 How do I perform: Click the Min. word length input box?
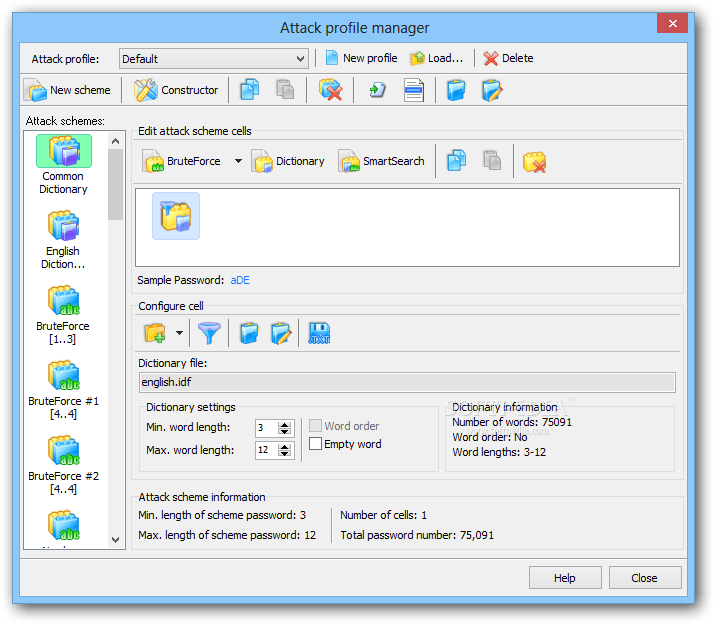click(x=265, y=428)
